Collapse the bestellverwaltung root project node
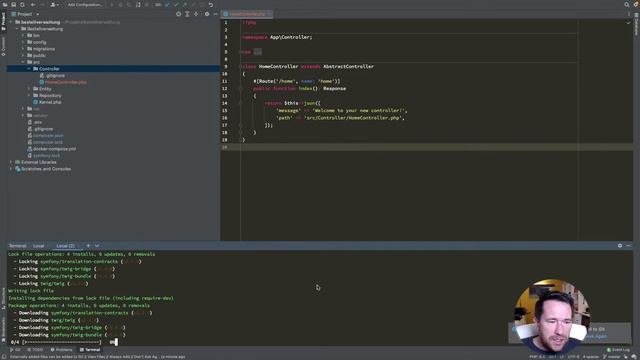640x360 pixels. pos(11,22)
